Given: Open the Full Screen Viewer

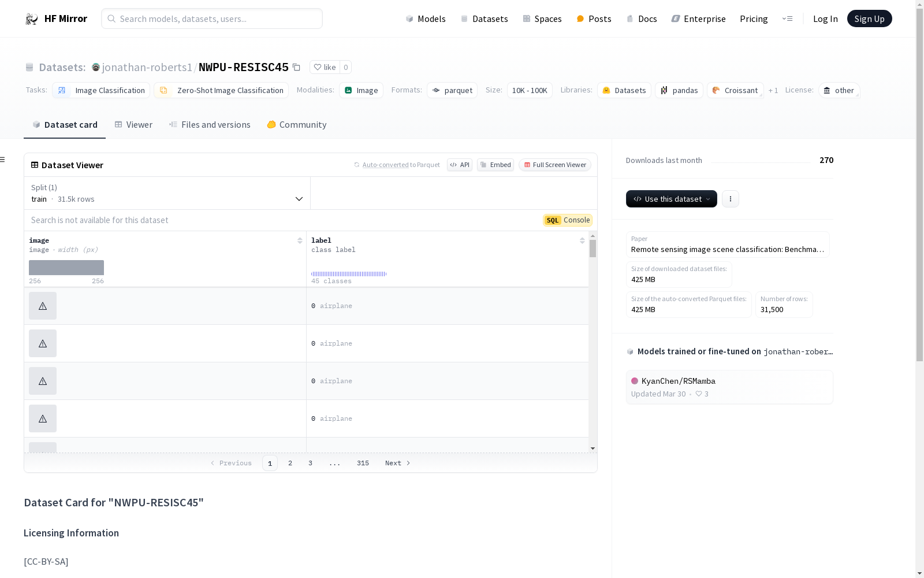Looking at the screenshot, I should coord(555,165).
